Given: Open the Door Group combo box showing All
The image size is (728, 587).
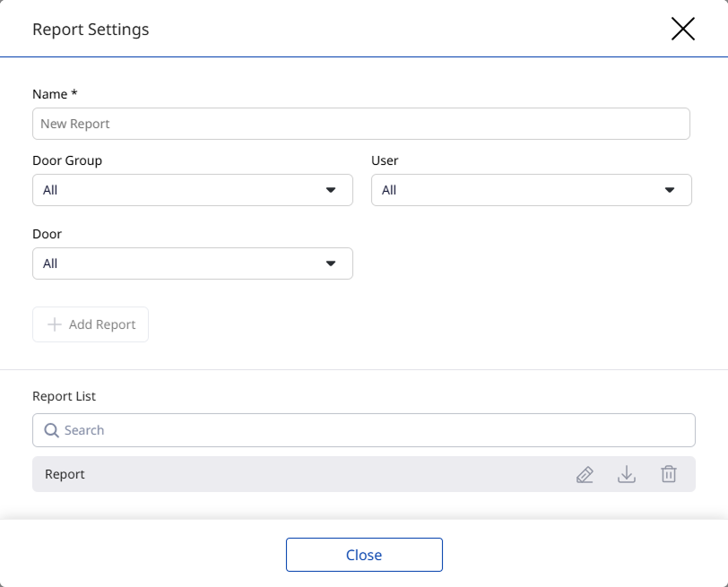Looking at the screenshot, I should pyautogui.click(x=179, y=190).
